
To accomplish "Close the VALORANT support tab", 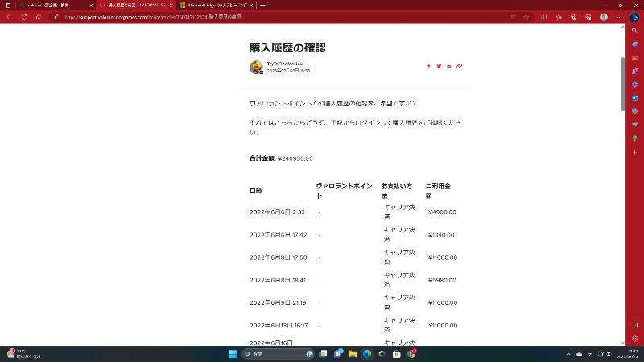I will 171,6.
